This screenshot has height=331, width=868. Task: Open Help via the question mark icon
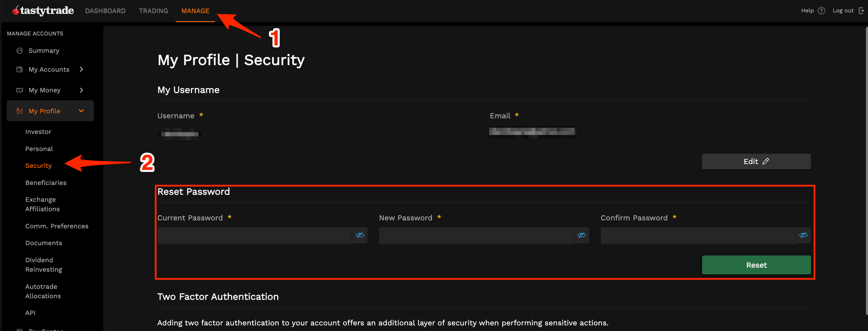821,10
